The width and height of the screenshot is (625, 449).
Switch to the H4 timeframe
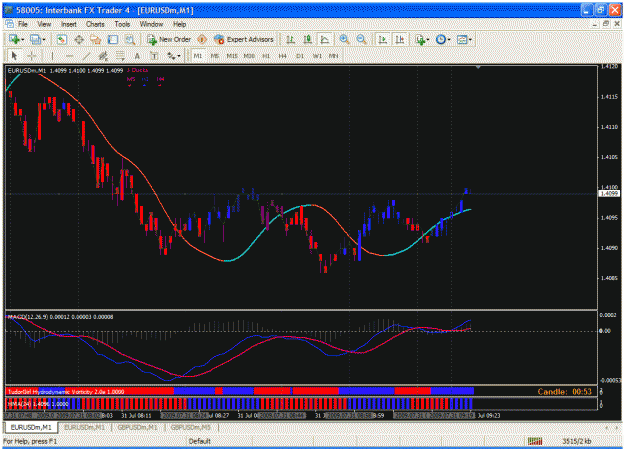tap(283, 56)
